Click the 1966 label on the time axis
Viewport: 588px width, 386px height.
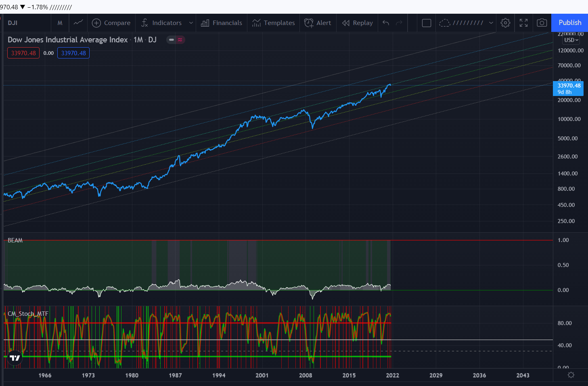pyautogui.click(x=45, y=375)
